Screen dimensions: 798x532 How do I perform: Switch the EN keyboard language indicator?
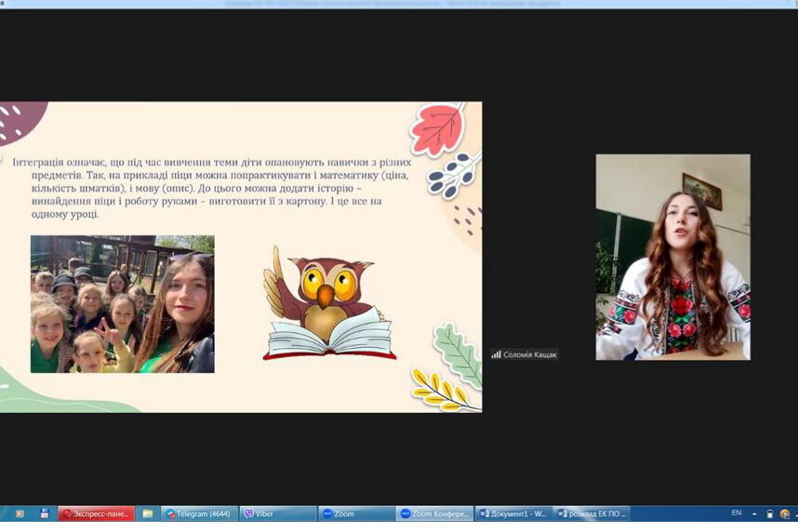737,513
